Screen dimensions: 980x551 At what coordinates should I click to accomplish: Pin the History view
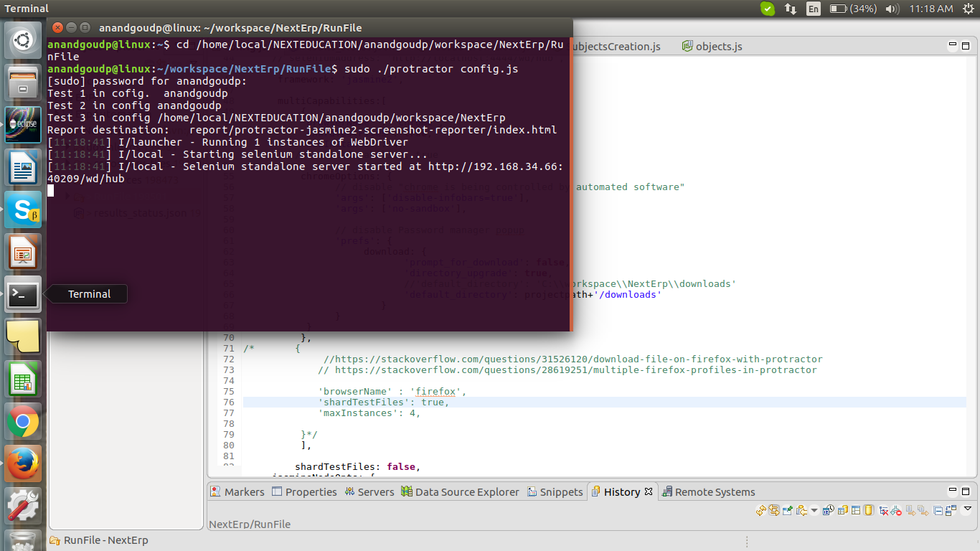[x=787, y=511]
